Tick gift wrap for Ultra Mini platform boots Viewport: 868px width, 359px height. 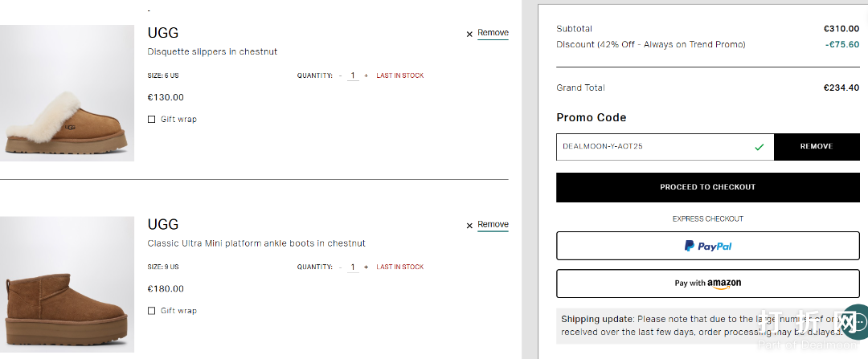[x=152, y=311]
